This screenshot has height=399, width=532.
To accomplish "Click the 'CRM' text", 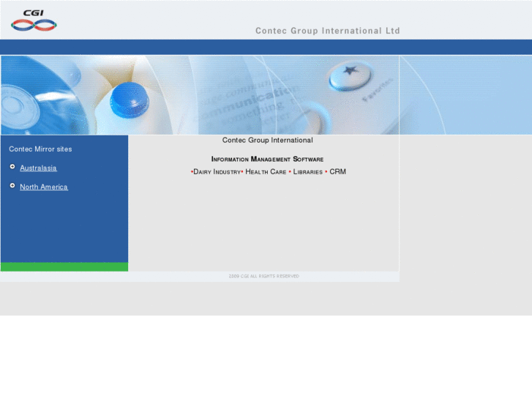I will (337, 172).
